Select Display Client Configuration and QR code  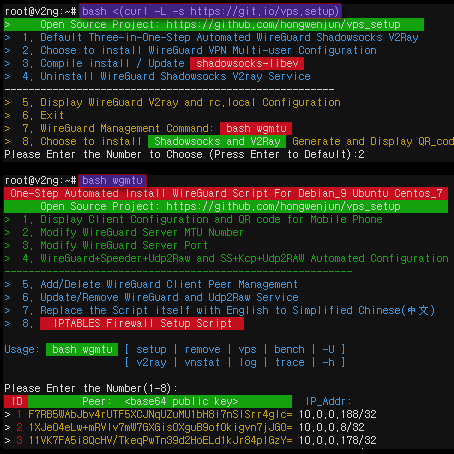click(202, 219)
